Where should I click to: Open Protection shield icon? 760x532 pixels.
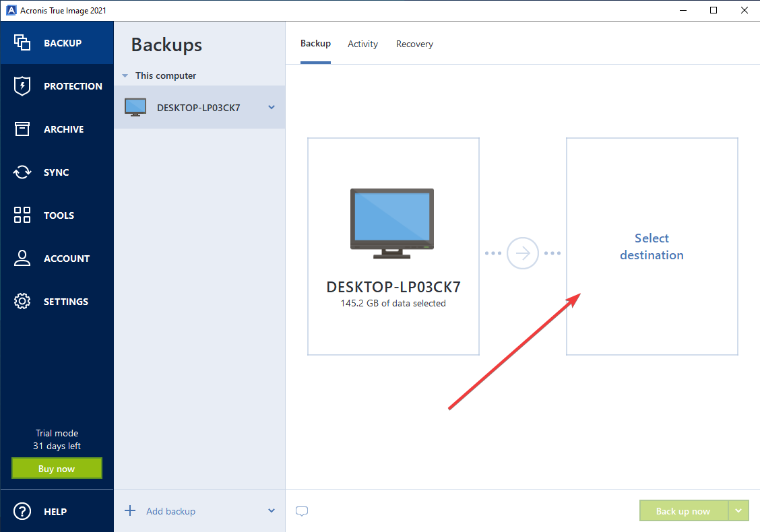[x=22, y=86]
